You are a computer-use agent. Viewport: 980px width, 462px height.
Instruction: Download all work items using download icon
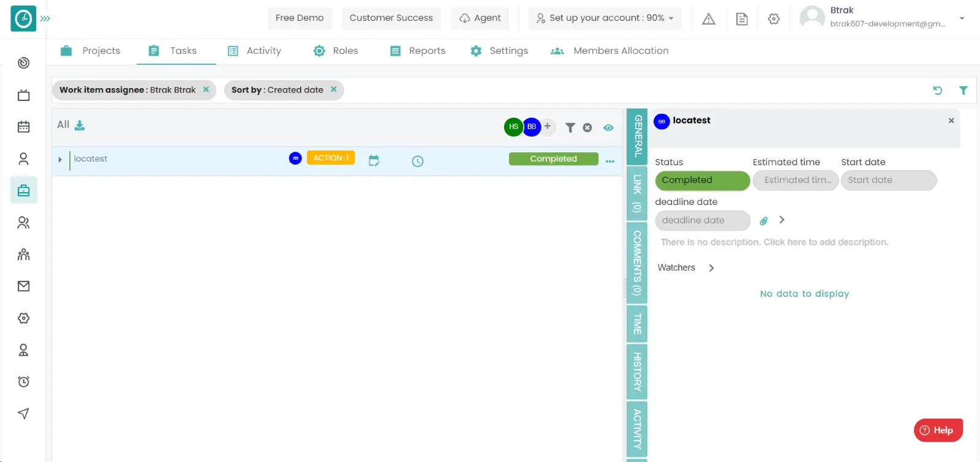(x=80, y=125)
